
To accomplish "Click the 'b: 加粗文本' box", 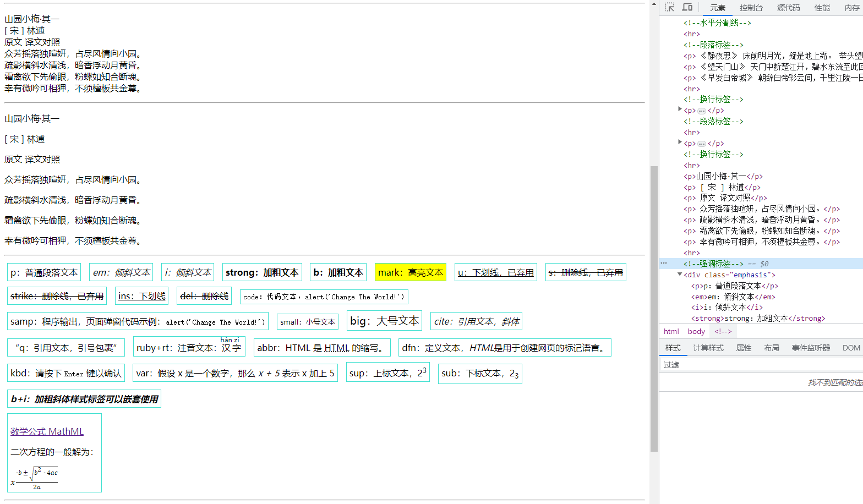I will pyautogui.click(x=338, y=272).
